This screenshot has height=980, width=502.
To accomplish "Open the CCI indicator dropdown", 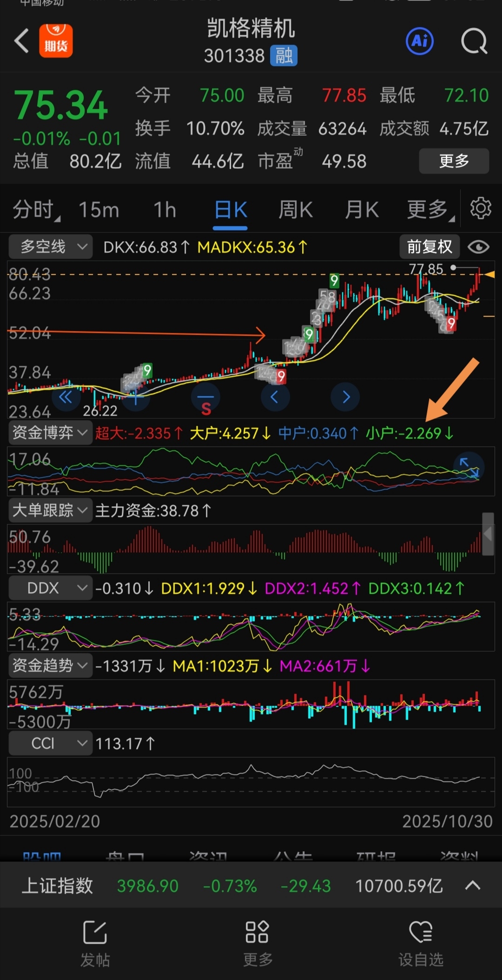I will [x=51, y=743].
